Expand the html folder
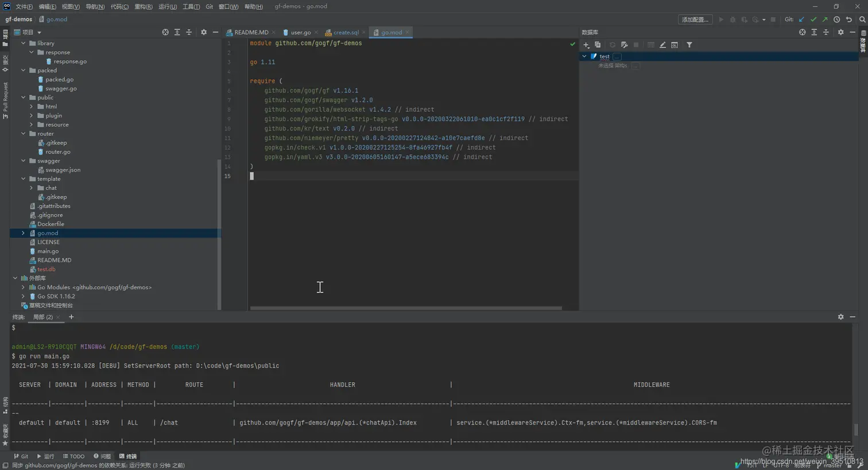 click(32, 106)
